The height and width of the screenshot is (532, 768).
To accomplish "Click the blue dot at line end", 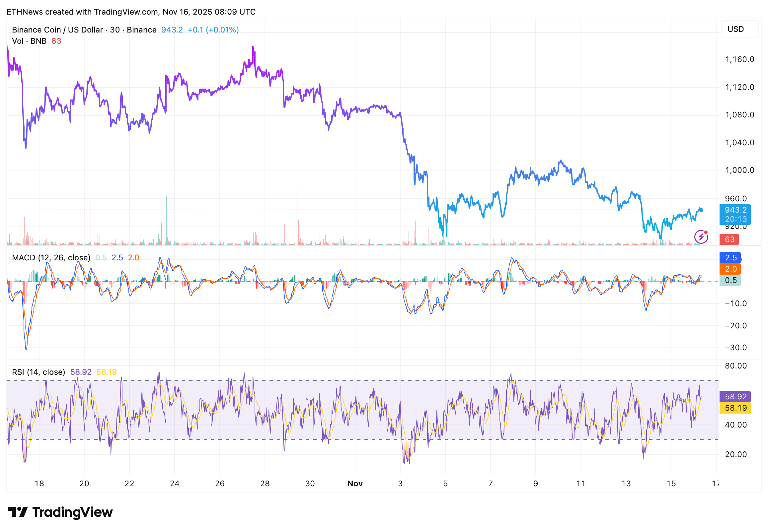I will 701,210.
